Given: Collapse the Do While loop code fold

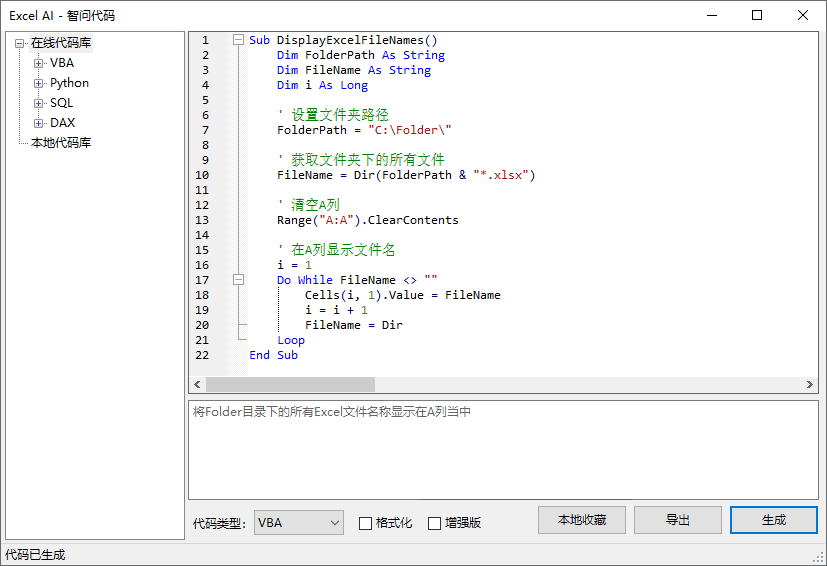Looking at the screenshot, I should click(238, 280).
